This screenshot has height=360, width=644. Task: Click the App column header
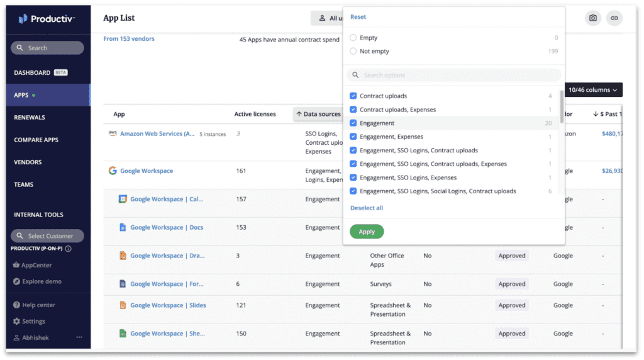pos(119,115)
